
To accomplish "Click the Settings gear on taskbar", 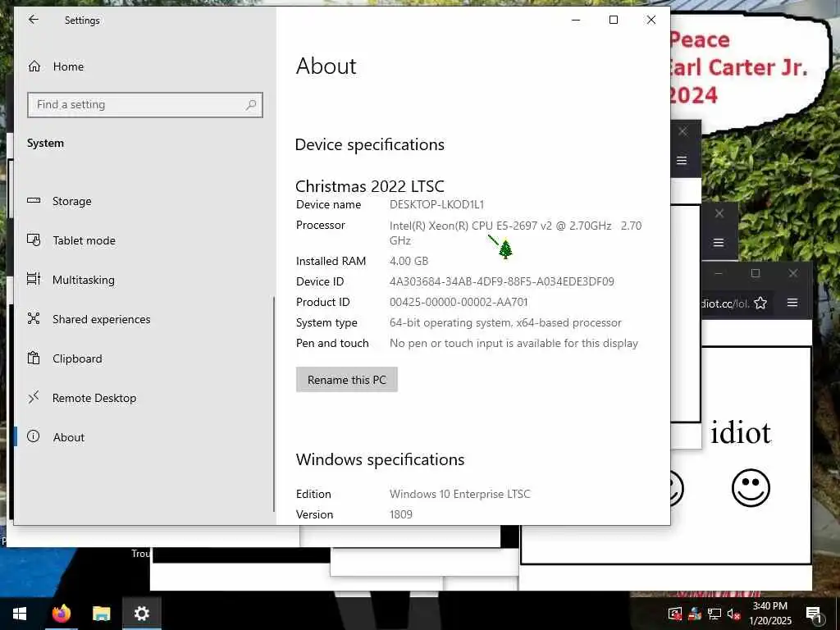I will point(141,614).
